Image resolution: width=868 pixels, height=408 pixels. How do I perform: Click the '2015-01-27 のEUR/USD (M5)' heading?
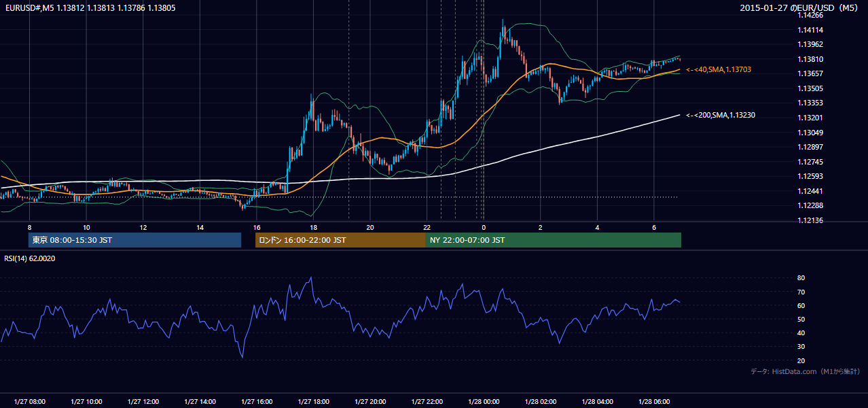click(x=799, y=8)
